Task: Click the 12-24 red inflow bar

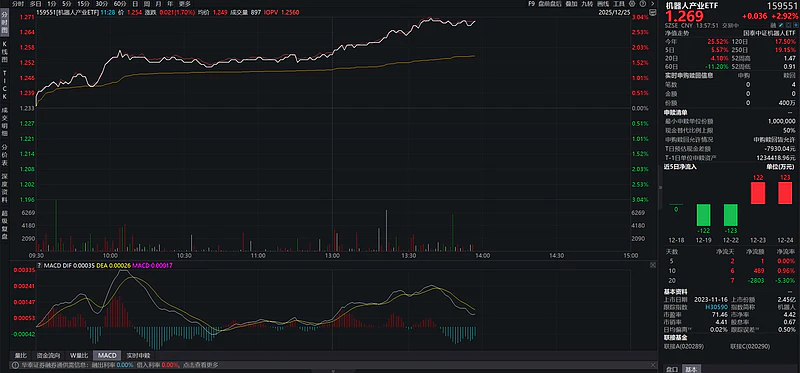Action: point(785,193)
